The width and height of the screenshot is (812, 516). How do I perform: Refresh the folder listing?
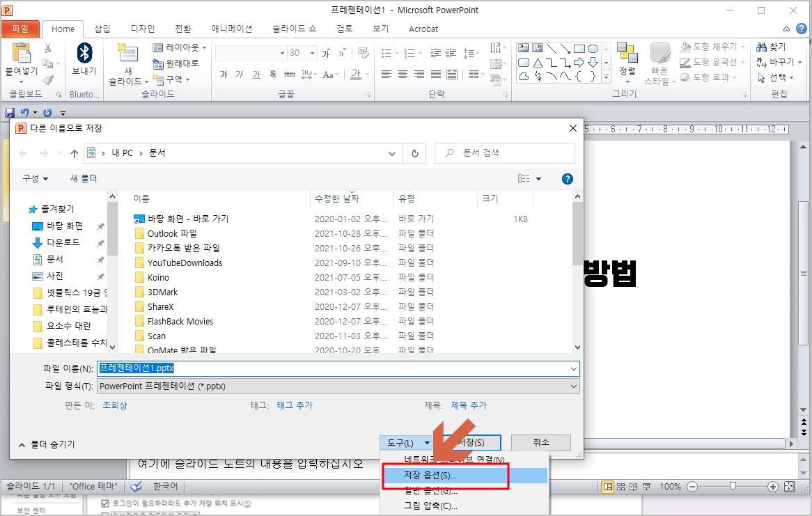coord(415,153)
